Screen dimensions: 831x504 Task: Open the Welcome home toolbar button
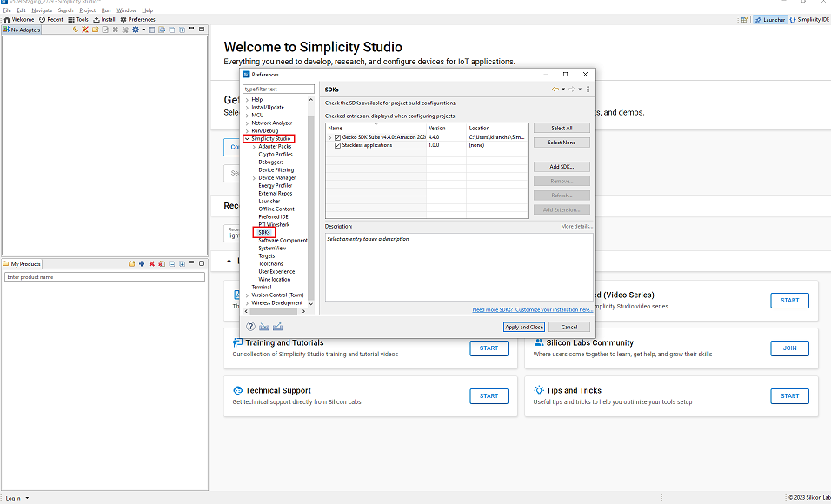[18, 20]
